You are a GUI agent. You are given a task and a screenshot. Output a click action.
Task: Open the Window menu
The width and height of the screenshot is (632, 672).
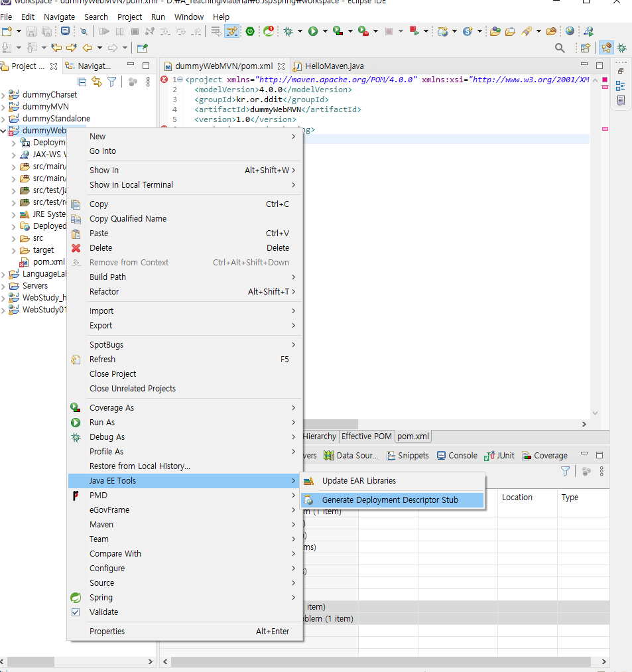pos(188,17)
